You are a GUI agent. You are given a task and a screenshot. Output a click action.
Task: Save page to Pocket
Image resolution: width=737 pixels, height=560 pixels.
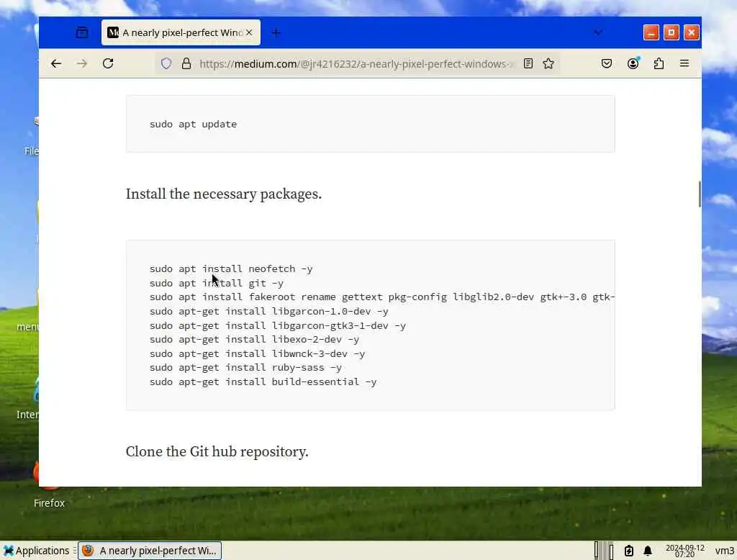[606, 63]
